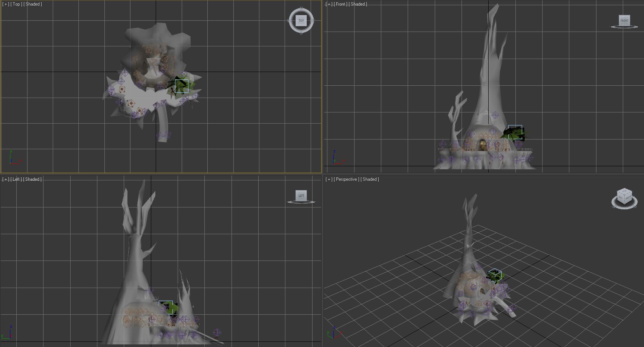Viewport: 644px width, 347px height.
Task: Click the Left viewport ViewCube face
Action: pos(301,196)
